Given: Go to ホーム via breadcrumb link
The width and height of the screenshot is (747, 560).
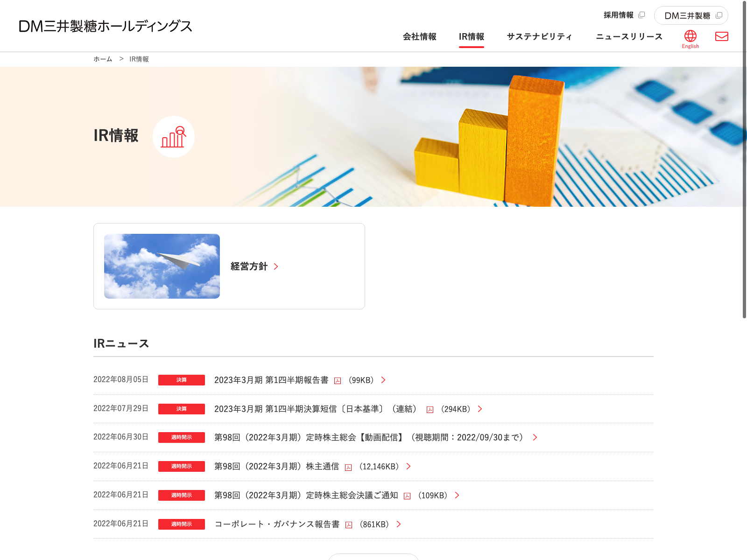Looking at the screenshot, I should [103, 59].
